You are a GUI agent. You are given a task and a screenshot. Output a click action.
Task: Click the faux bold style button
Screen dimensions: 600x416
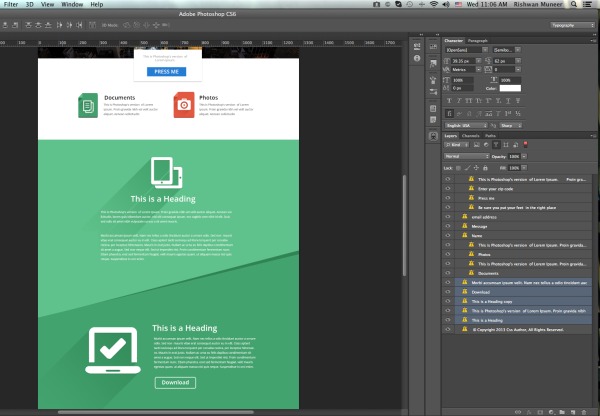point(449,100)
